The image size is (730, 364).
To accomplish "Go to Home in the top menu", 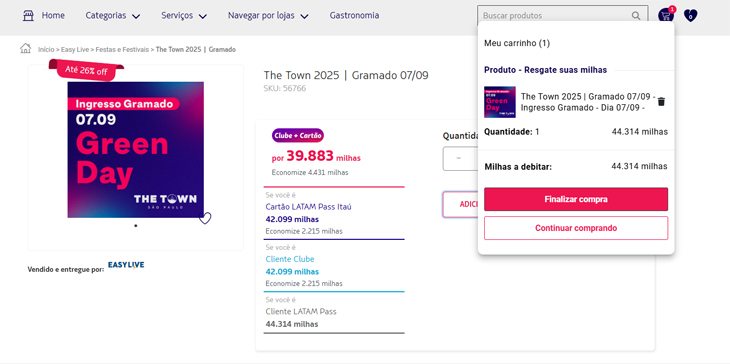I will (x=53, y=15).
